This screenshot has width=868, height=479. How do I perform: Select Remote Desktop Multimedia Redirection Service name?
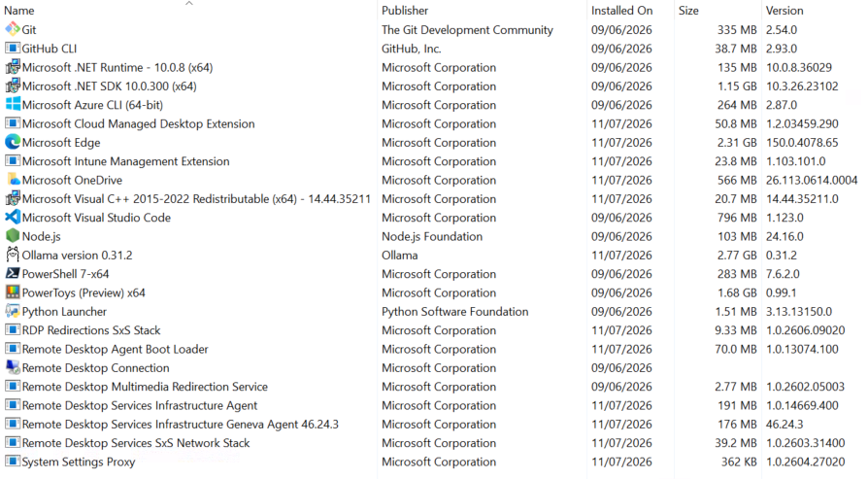click(x=145, y=387)
